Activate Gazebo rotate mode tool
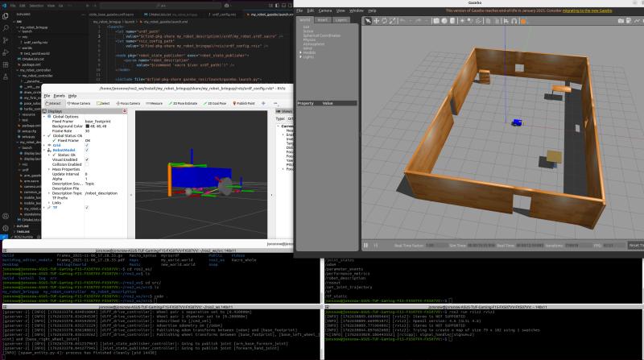Viewport: 644px width, 360px height. 385,21
